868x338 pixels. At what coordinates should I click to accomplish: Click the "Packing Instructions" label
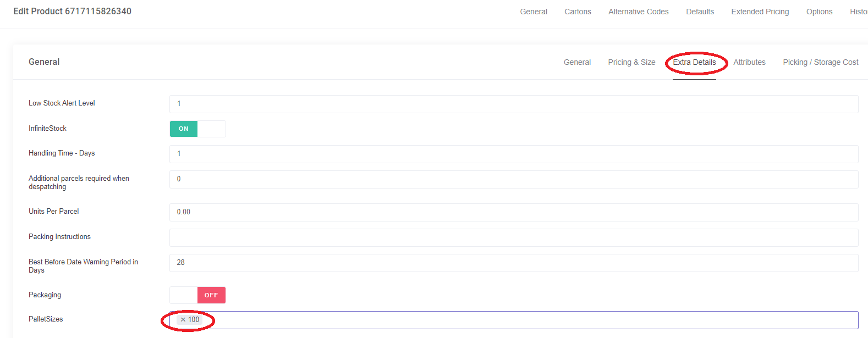[x=59, y=237]
